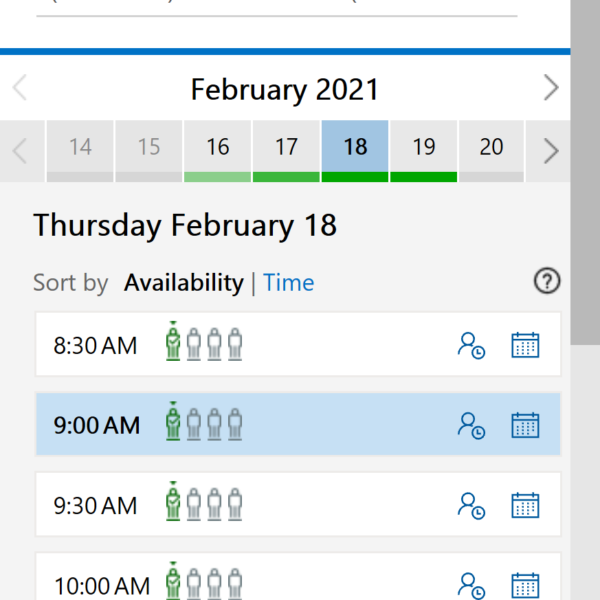
Task: Open attendee availability icon for 8:30 AM
Action: pyautogui.click(x=471, y=346)
